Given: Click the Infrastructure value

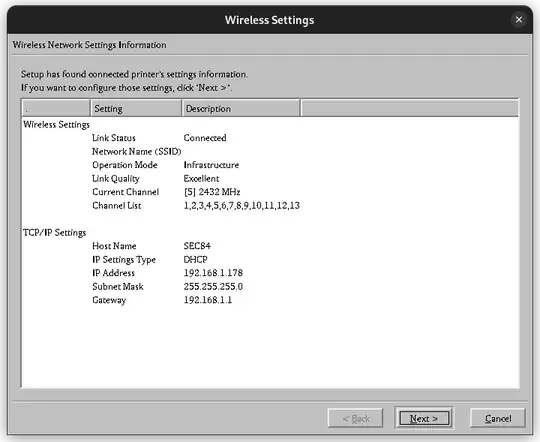Looking at the screenshot, I should [211, 165].
